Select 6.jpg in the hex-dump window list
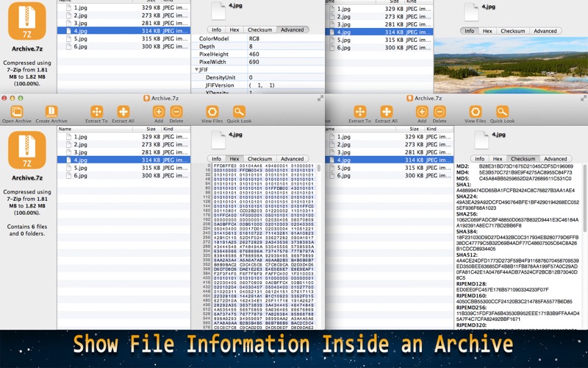588x368 pixels. [123, 175]
